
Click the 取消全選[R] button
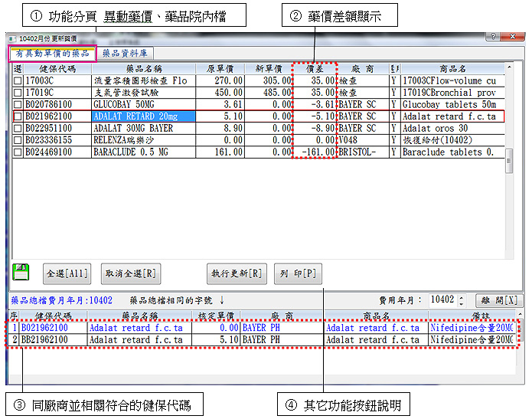tap(130, 273)
